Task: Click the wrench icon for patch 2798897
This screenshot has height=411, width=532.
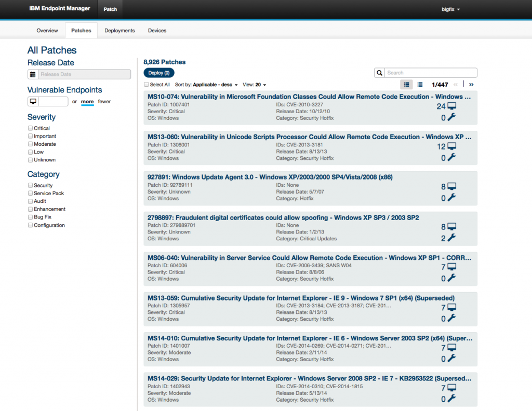Action: [451, 238]
